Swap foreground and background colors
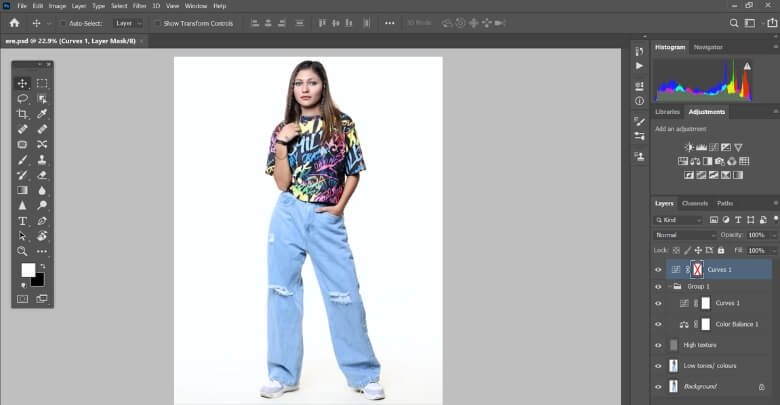The width and height of the screenshot is (780, 405). point(43,266)
